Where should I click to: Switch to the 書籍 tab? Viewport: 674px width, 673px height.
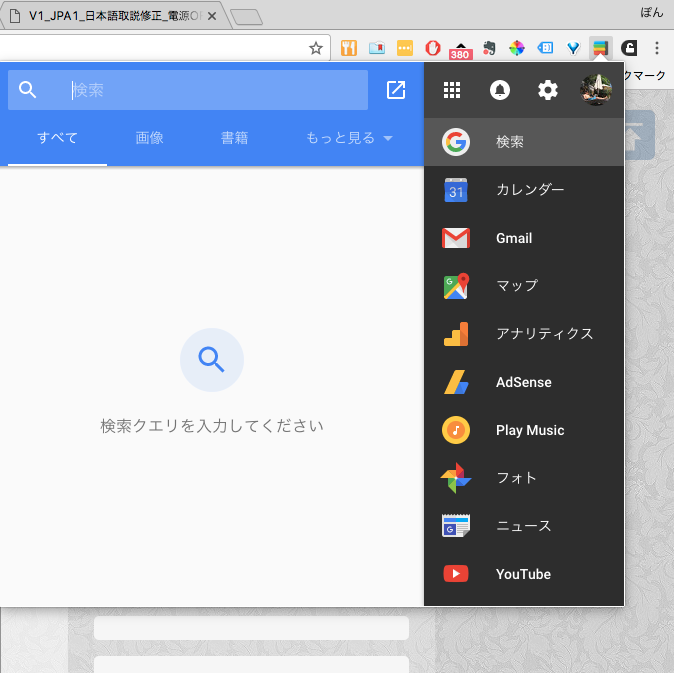[234, 138]
